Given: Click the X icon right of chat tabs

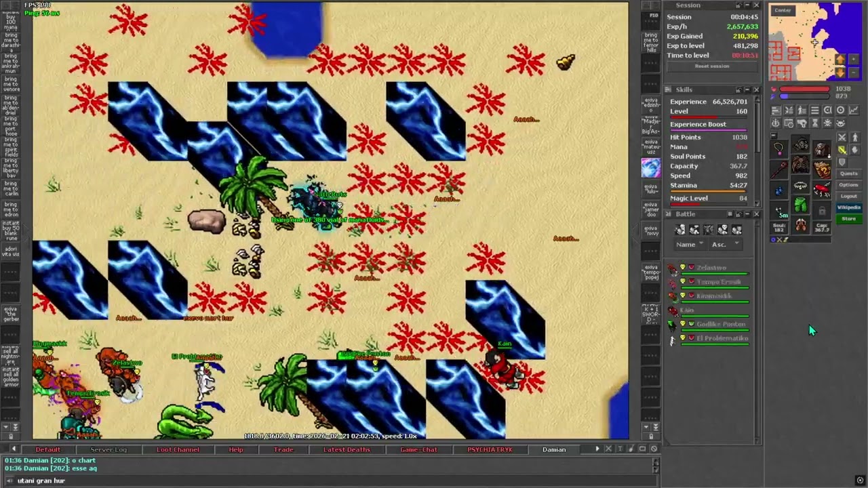Looking at the screenshot, I should pyautogui.click(x=608, y=449).
